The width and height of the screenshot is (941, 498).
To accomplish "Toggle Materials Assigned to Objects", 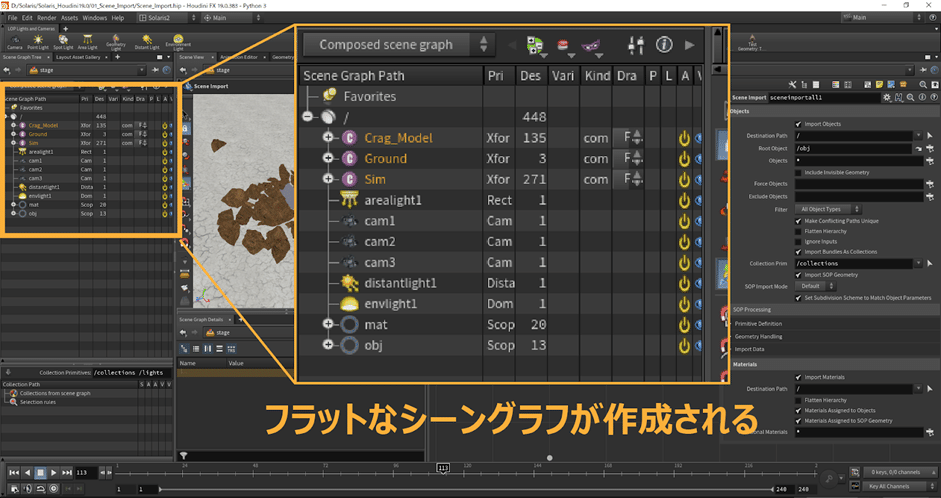I will pyautogui.click(x=798, y=410).
